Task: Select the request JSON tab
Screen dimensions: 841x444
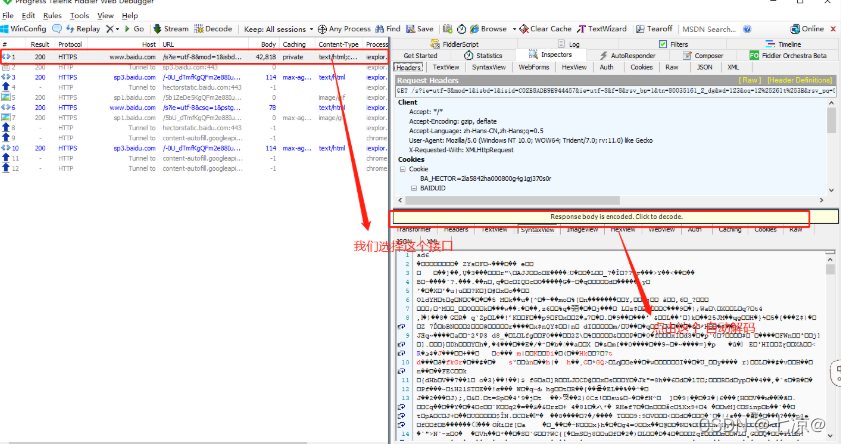Action: click(704, 67)
